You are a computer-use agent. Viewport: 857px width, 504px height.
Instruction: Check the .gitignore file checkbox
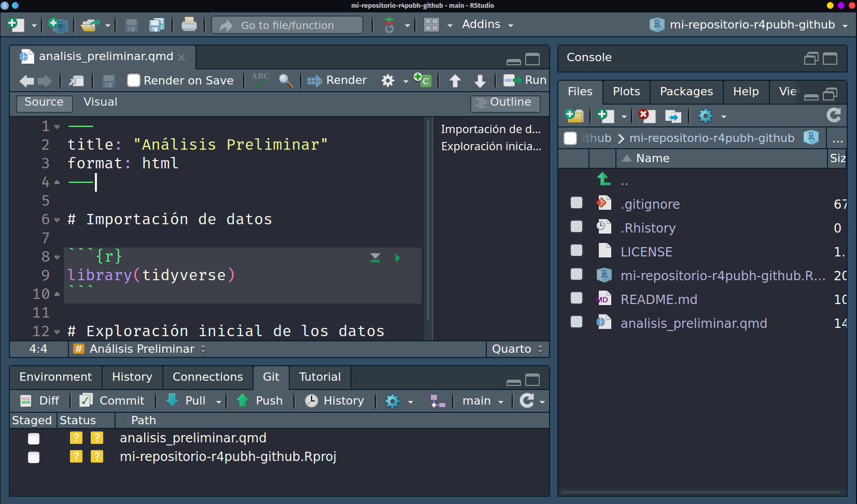pos(577,203)
